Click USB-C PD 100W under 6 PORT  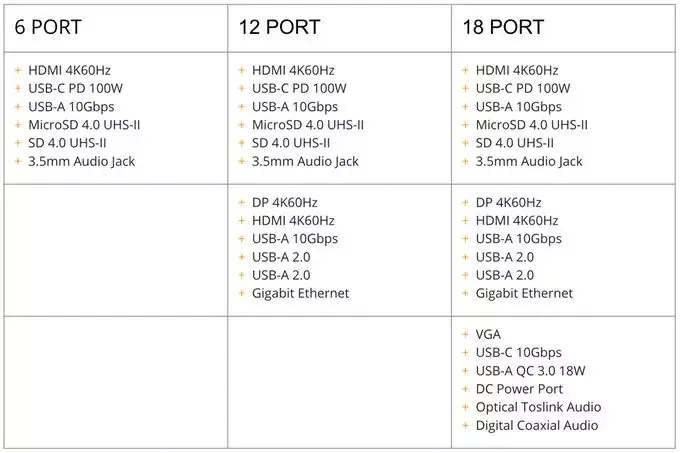click(75, 88)
